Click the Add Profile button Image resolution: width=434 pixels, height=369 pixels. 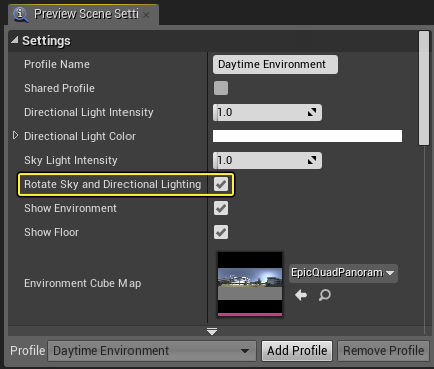pos(297,351)
